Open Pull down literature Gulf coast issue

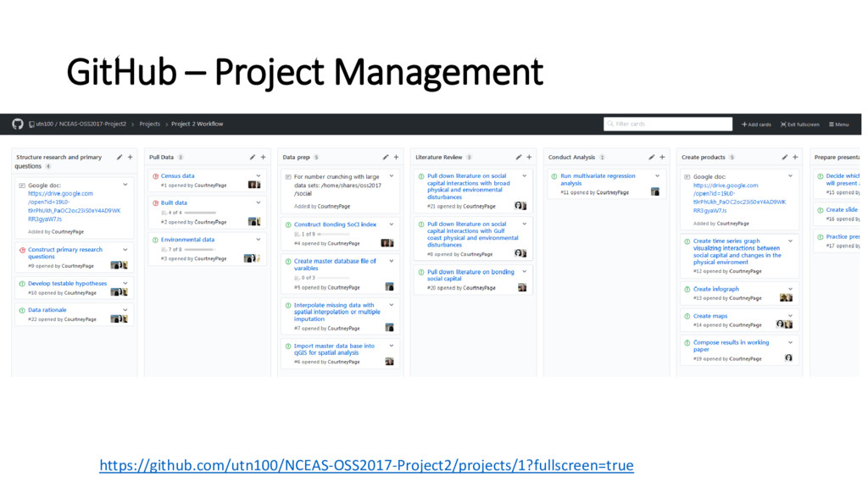click(473, 235)
